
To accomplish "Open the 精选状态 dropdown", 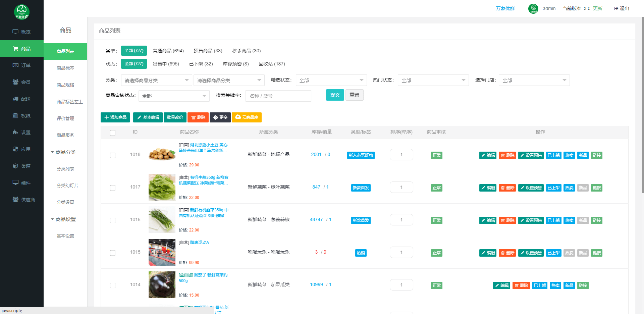I will coord(331,80).
